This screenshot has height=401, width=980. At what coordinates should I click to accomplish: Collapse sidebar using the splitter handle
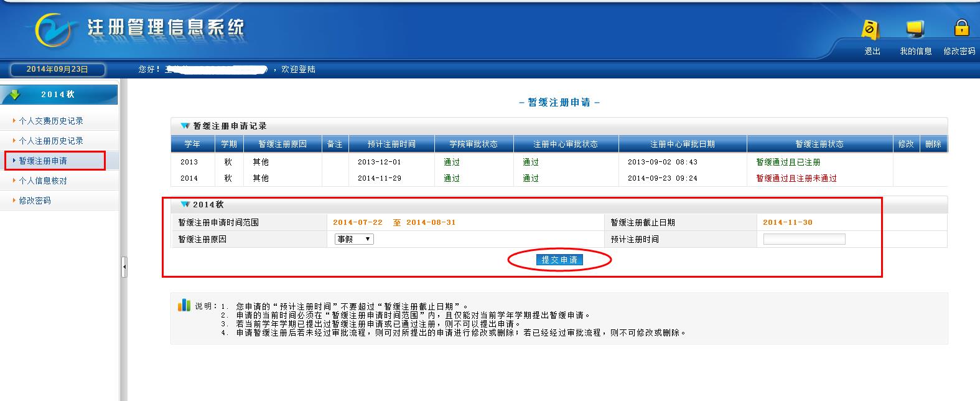(x=124, y=267)
